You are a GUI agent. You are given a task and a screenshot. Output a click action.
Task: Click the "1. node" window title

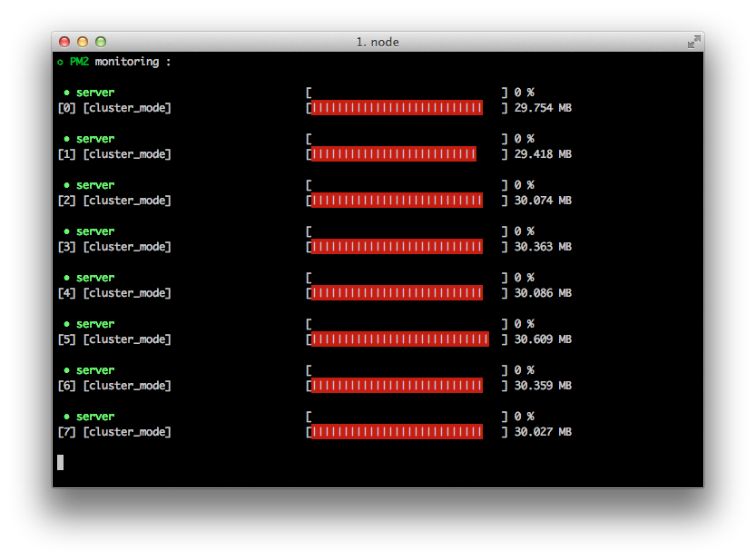click(x=378, y=42)
